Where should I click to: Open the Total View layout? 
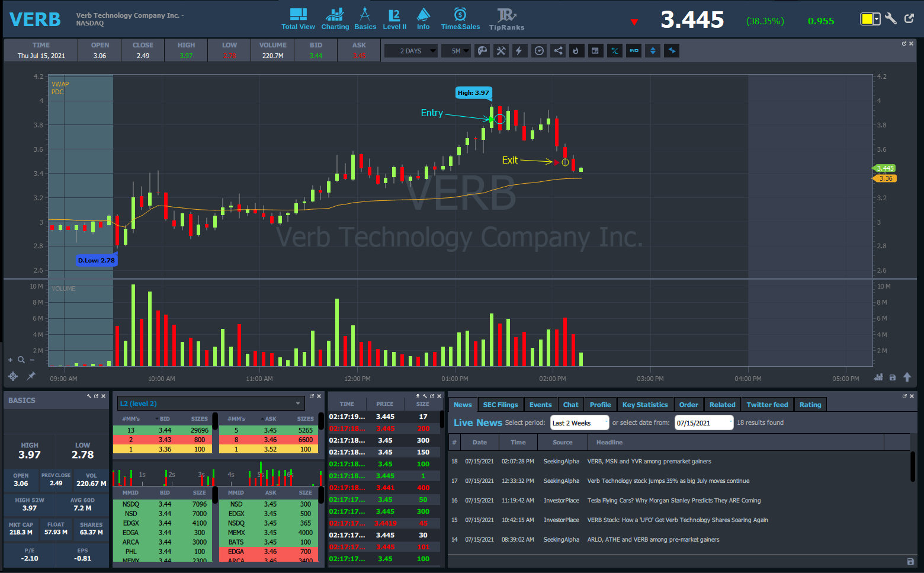(x=298, y=19)
